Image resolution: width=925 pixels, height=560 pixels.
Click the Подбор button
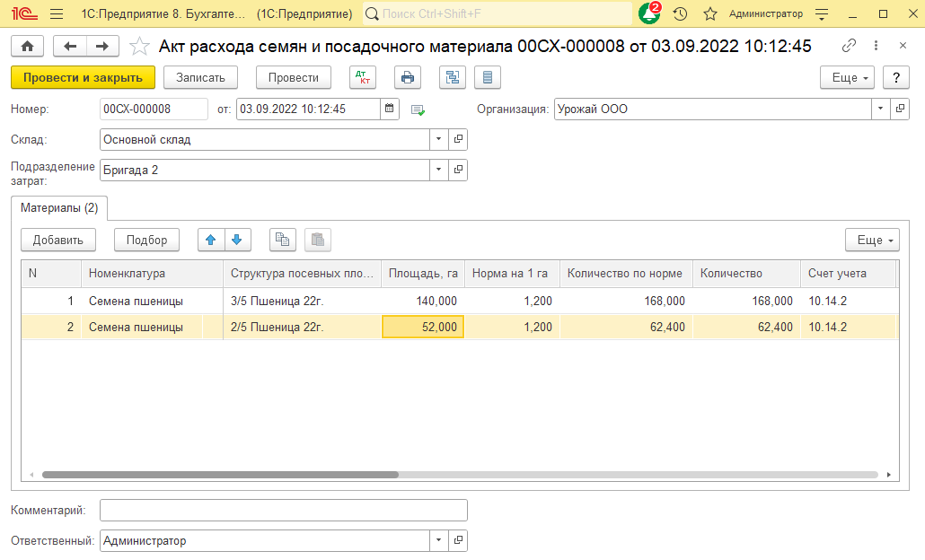tap(146, 240)
